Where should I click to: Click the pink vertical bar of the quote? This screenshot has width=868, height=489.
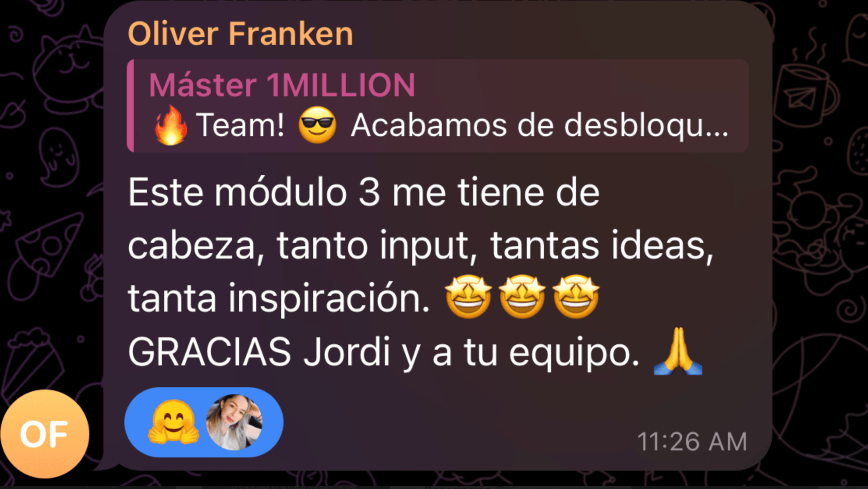(131, 106)
